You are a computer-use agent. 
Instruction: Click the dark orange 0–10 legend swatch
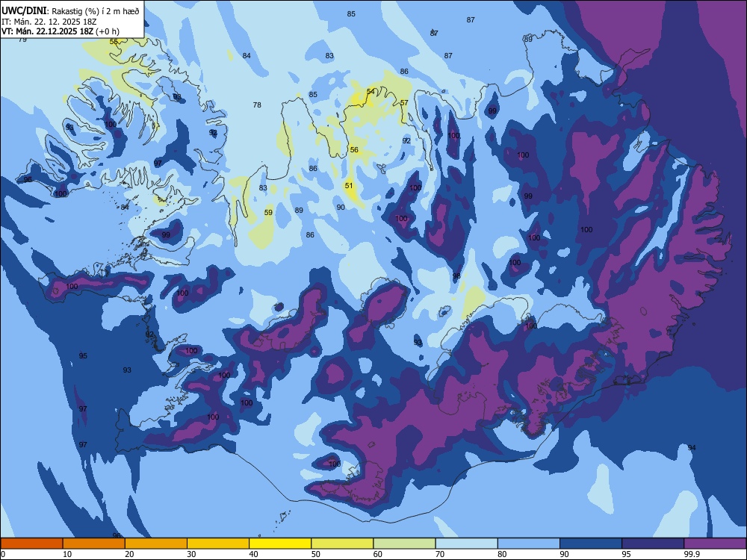[x=31, y=544]
